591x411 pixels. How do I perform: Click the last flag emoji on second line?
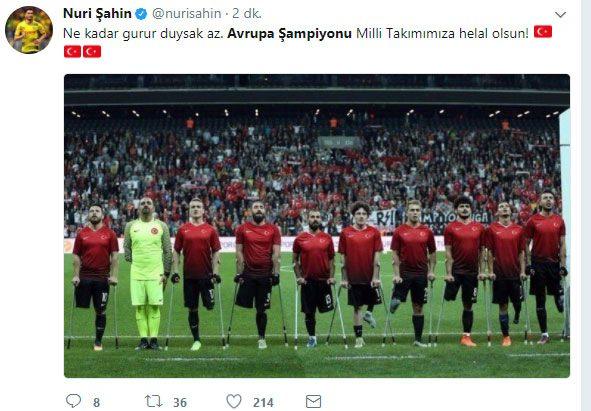[x=92, y=51]
